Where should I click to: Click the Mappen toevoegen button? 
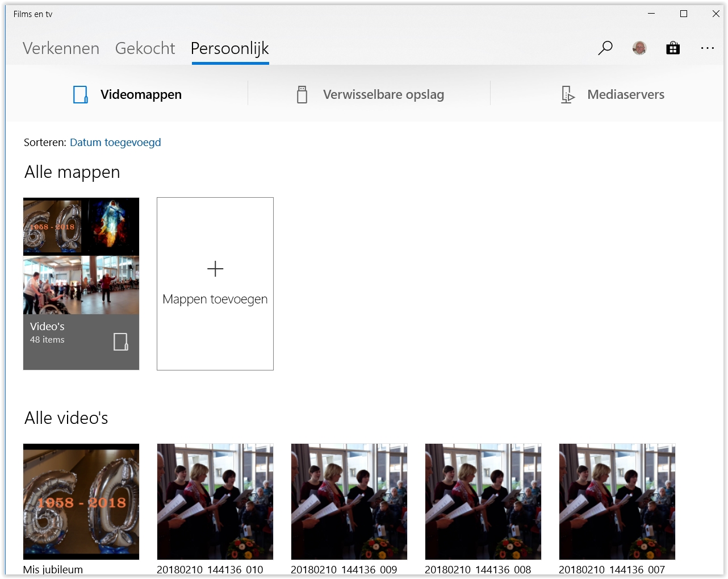tap(215, 299)
